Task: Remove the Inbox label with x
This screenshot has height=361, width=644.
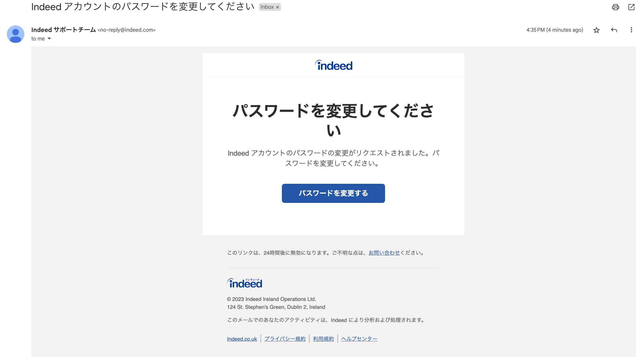Action: point(278,7)
